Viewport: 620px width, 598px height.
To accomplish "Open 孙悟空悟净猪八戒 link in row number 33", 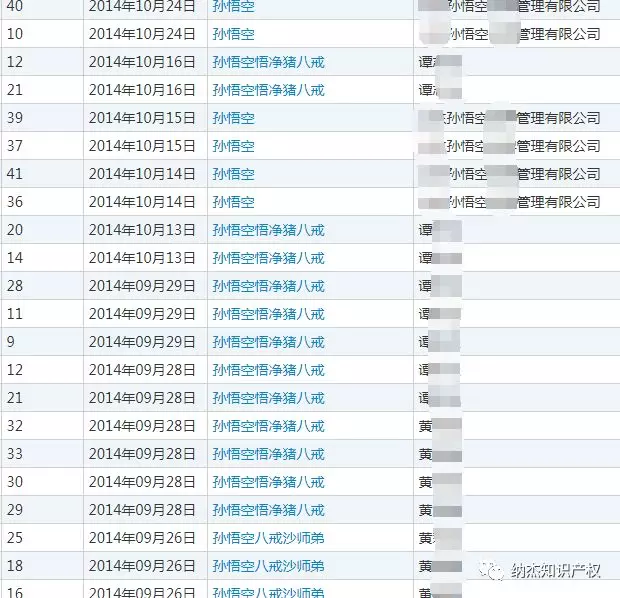I will point(268,454).
